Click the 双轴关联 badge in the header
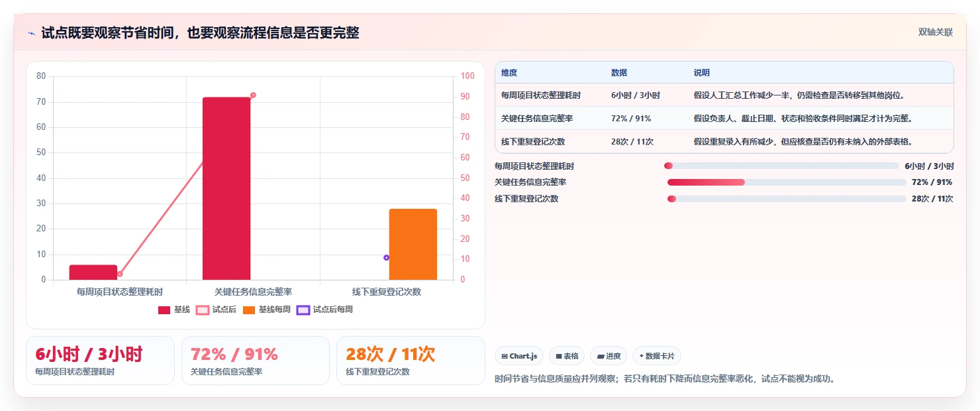This screenshot has height=411, width=980. click(x=935, y=32)
